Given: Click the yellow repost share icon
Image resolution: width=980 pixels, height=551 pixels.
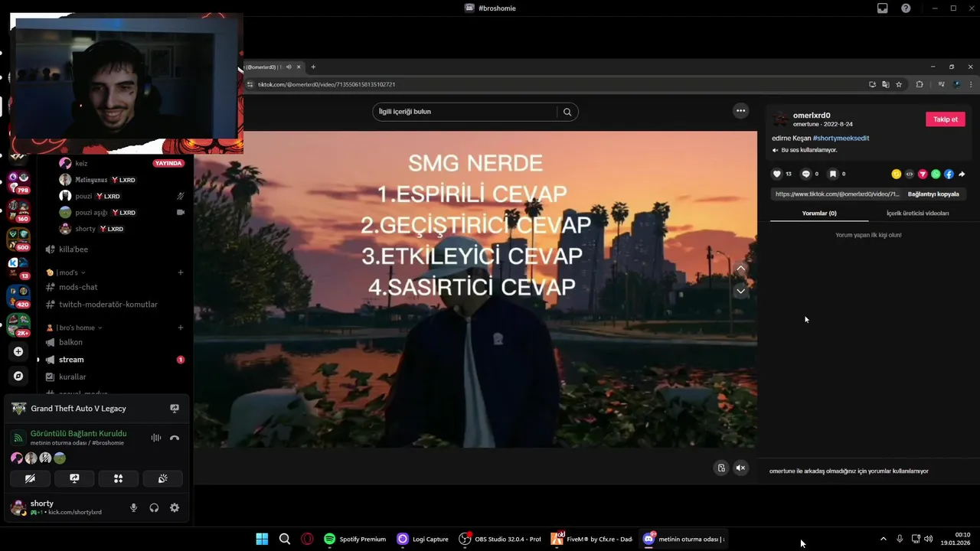Looking at the screenshot, I should [896, 174].
